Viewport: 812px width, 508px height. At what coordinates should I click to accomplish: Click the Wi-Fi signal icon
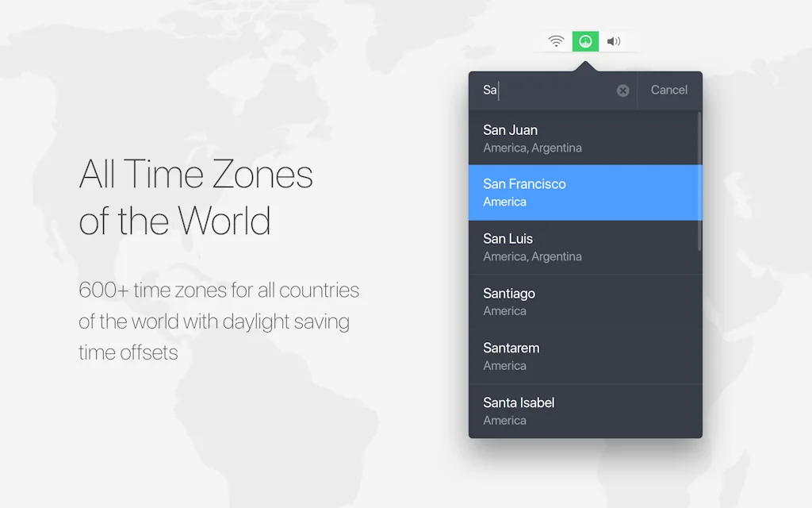(x=556, y=40)
